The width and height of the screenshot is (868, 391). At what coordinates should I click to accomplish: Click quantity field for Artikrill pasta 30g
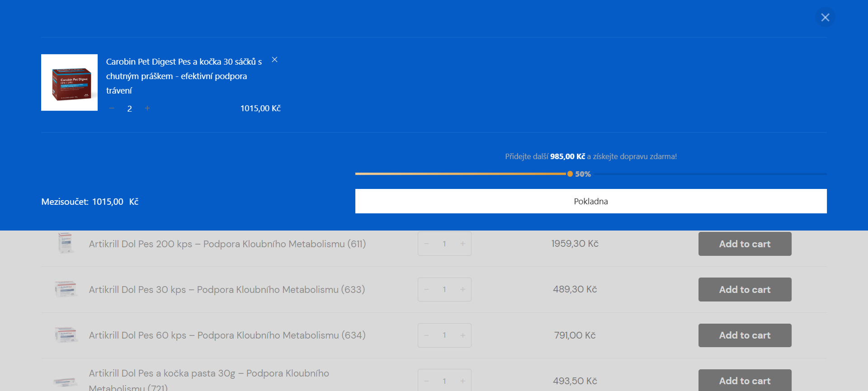pos(444,381)
